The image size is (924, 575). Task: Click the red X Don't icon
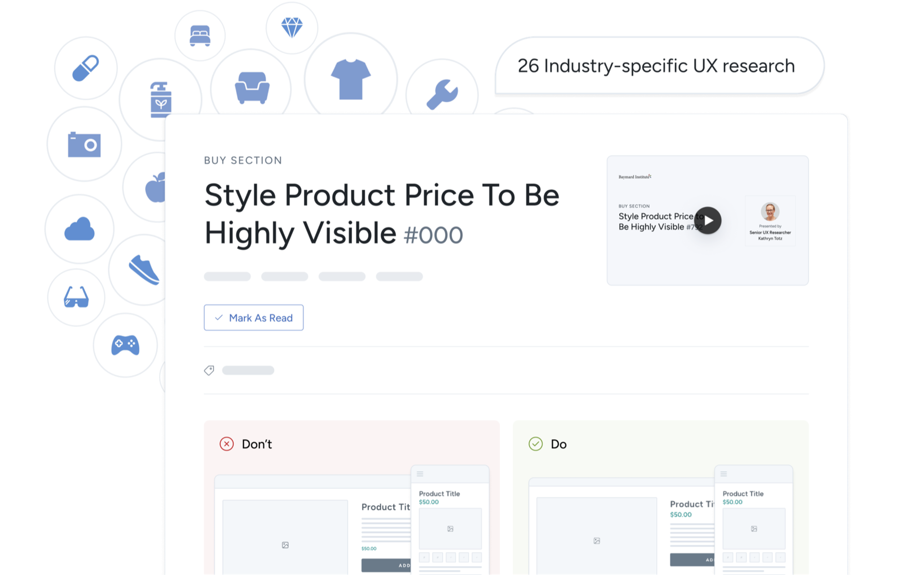tap(227, 444)
